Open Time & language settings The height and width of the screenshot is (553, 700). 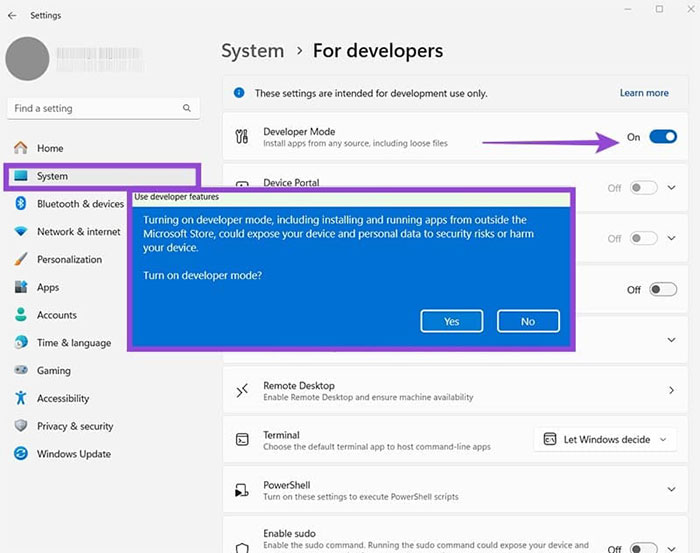73,343
